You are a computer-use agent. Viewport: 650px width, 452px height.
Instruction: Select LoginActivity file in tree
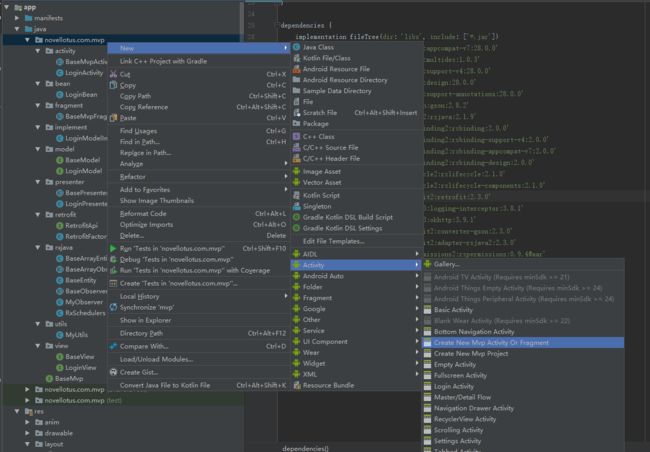point(84,73)
